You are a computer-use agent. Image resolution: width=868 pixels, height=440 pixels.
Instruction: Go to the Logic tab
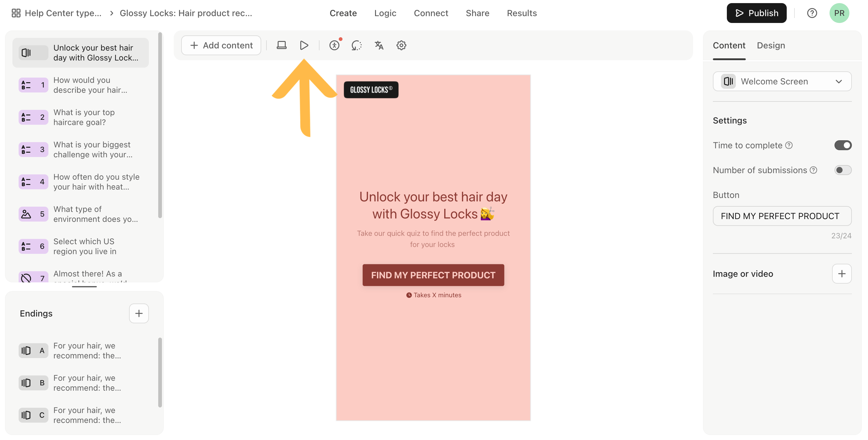point(385,13)
